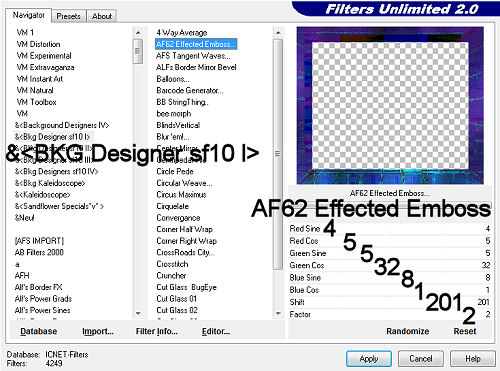Pick Cut Glass BugEye filter
500x371 pixels.
pyautogui.click(x=186, y=287)
